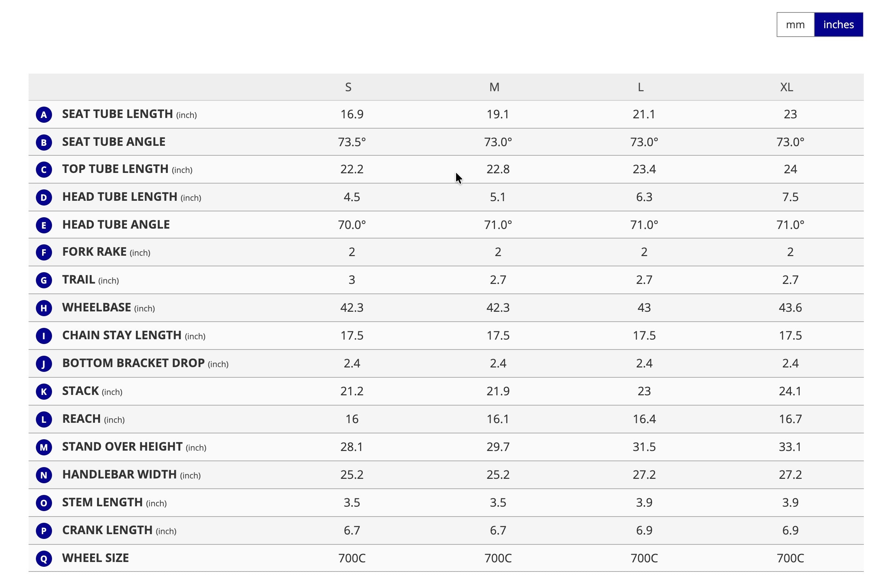Select the XL size column header

787,87
